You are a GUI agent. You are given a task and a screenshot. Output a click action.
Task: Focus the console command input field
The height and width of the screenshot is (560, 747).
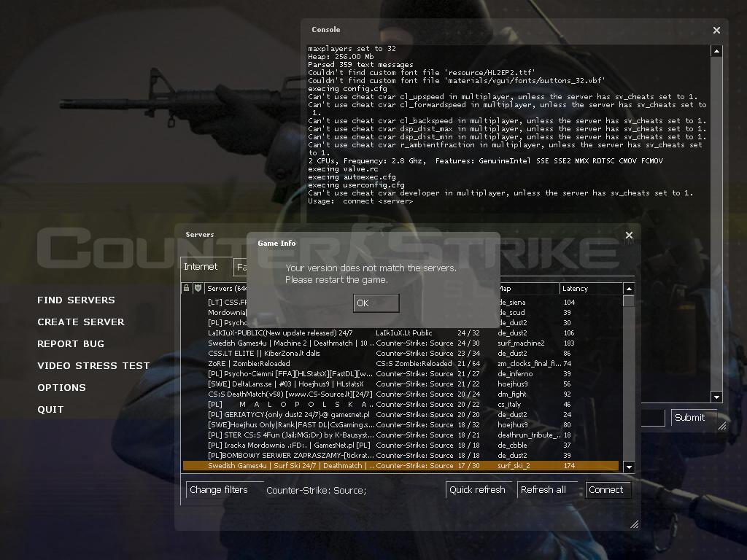point(653,418)
